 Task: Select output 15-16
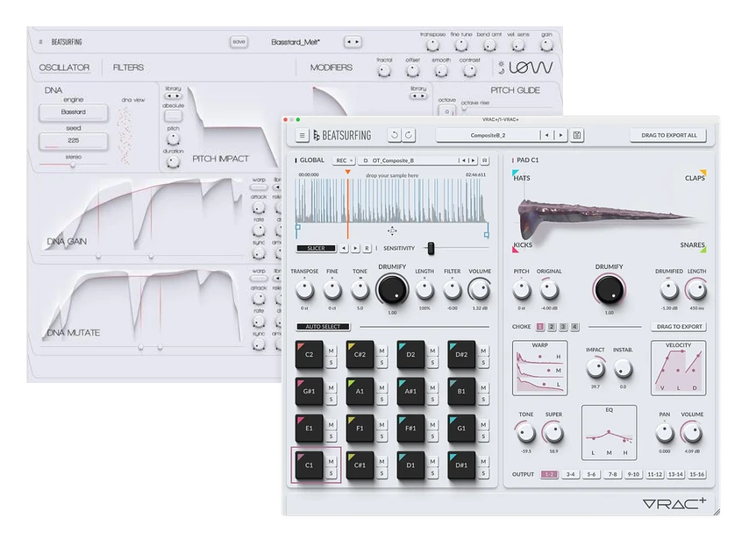tap(696, 474)
